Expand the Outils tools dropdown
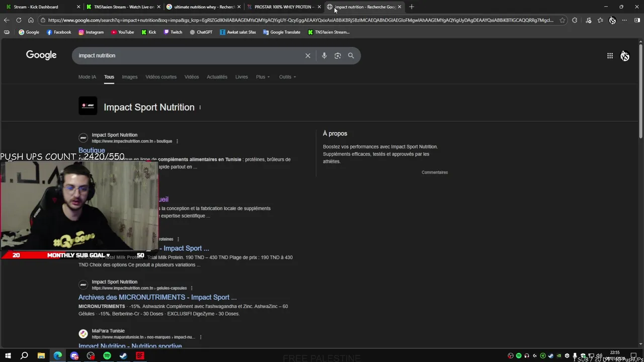 pos(287,77)
